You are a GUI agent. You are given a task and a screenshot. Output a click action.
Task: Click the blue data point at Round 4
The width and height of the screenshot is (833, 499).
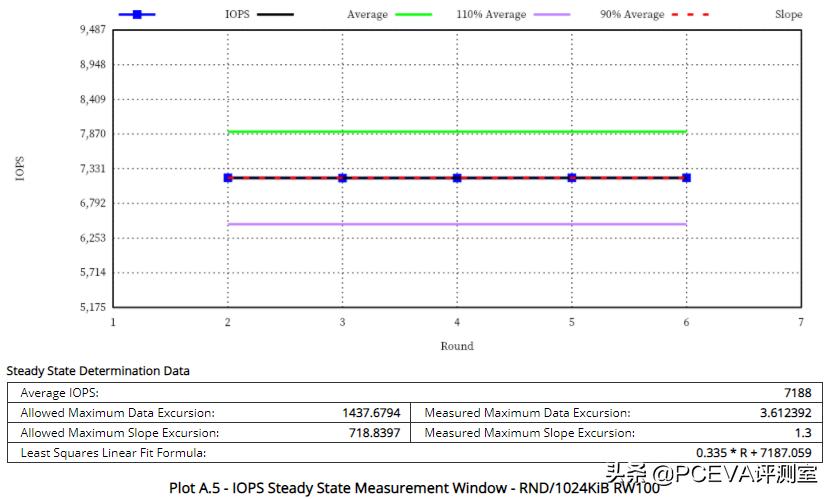point(457,178)
